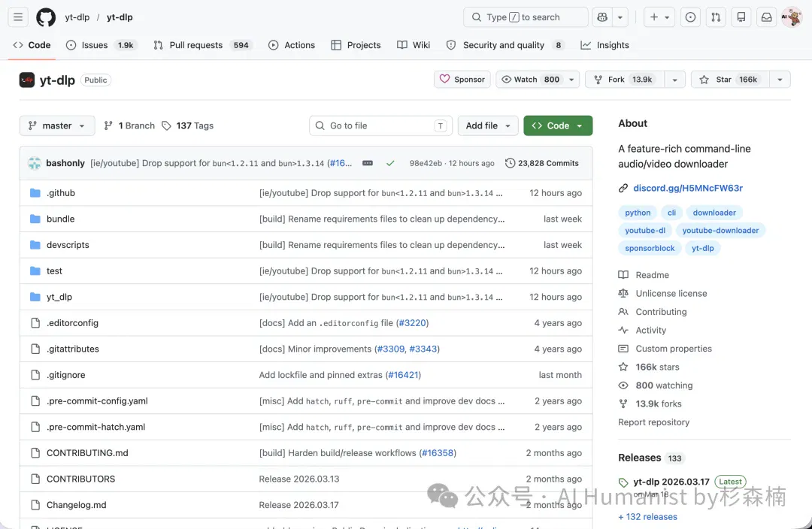Expand the Fork options dropdown arrow
812x529 pixels.
point(674,79)
